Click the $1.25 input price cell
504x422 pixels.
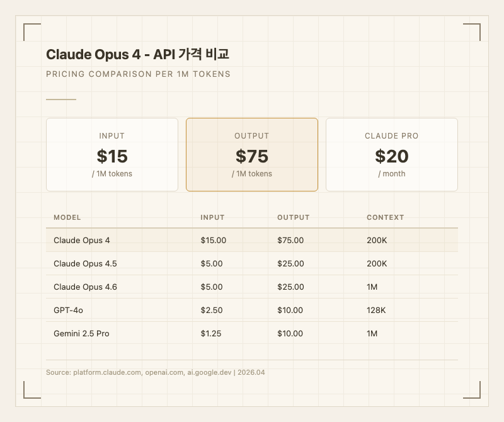[211, 333]
